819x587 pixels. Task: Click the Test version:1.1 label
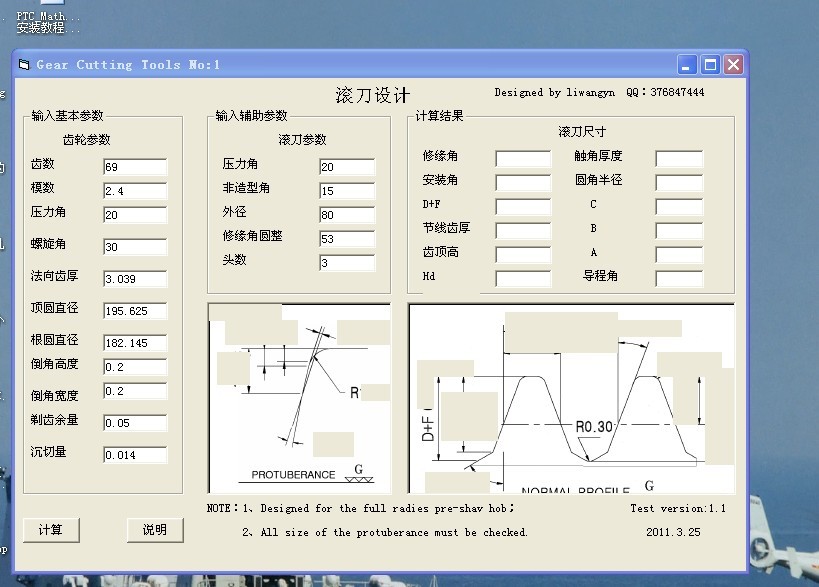click(x=678, y=508)
